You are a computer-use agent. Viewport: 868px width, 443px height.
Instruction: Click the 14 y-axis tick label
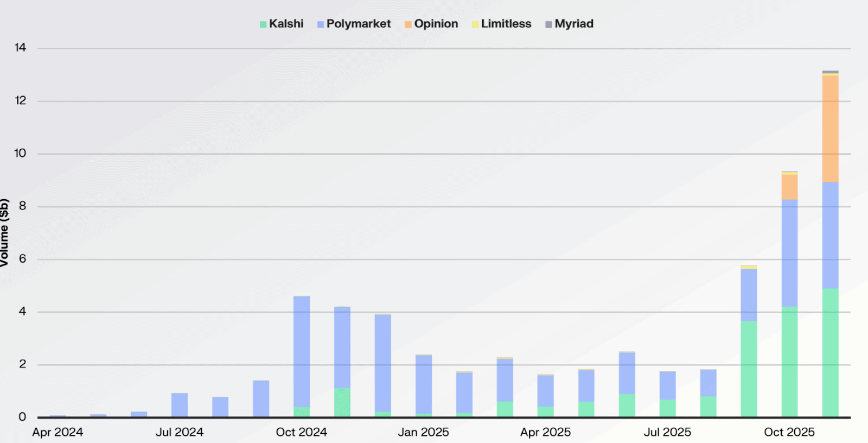(21, 48)
